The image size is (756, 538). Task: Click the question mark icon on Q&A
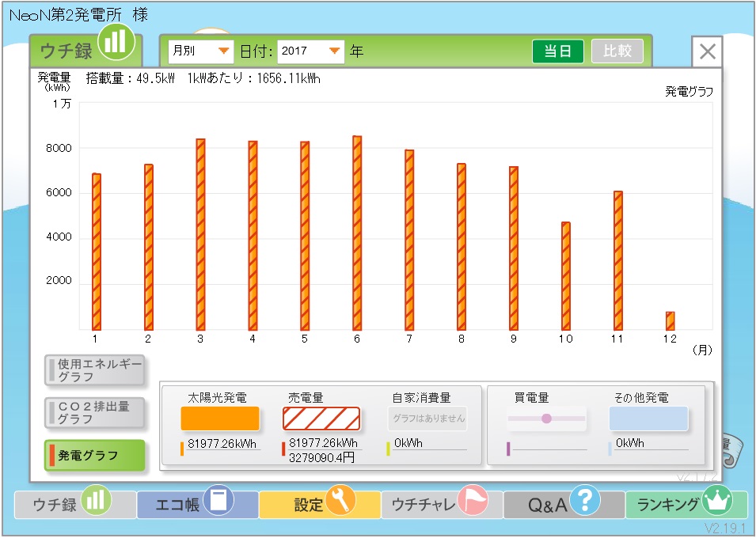point(585,500)
